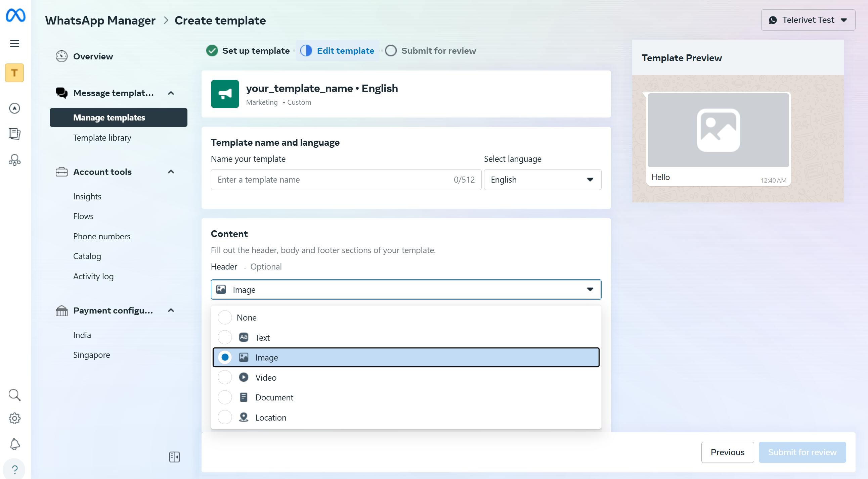The width and height of the screenshot is (868, 479).
Task: Open the Telerivet Test account dropdown
Action: 808,20
